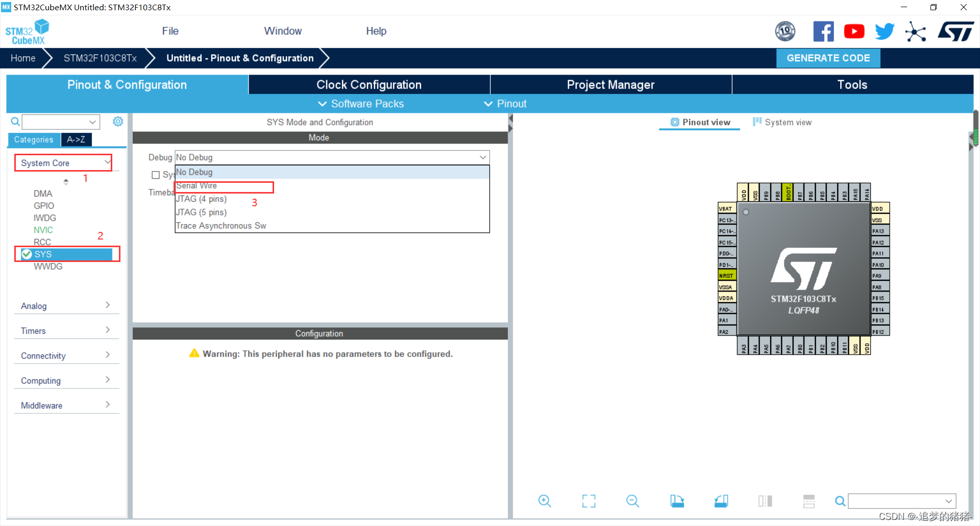
Task: Select Trace Asynchronous Sw debug option
Action: (x=332, y=226)
